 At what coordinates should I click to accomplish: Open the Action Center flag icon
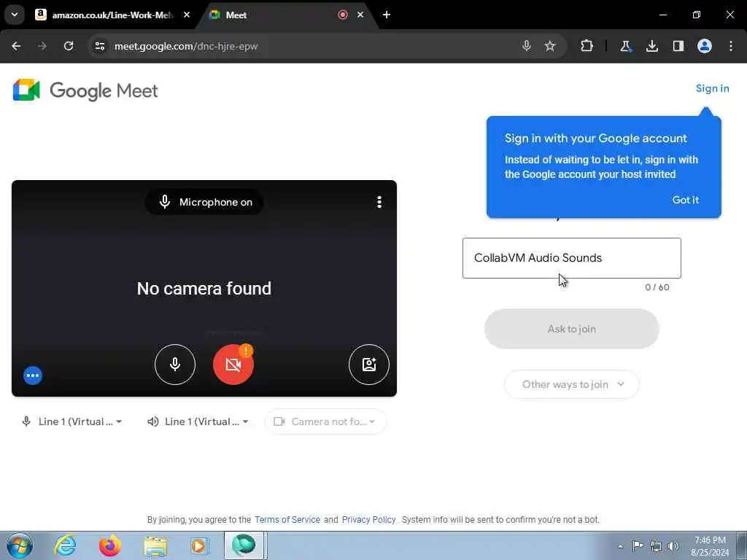point(638,545)
